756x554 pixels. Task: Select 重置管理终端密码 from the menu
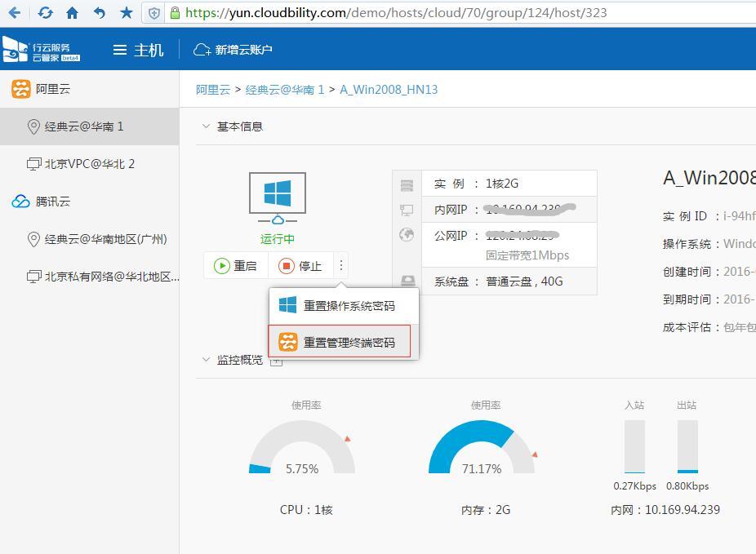tap(343, 341)
